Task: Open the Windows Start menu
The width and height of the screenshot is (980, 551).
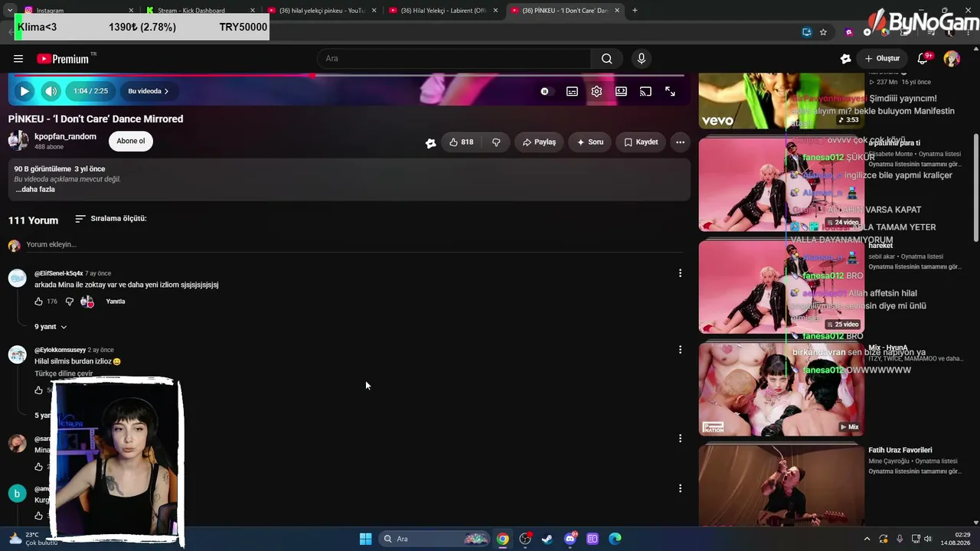Action: point(365,539)
